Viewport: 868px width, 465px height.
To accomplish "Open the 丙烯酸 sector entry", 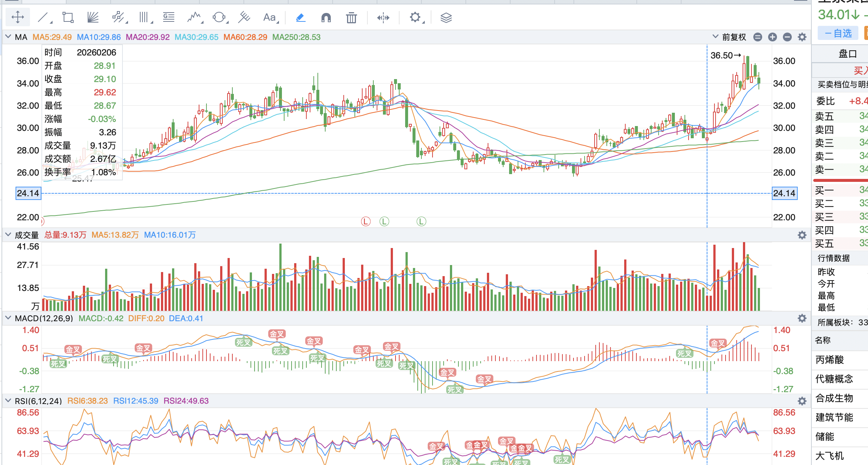I will click(830, 359).
